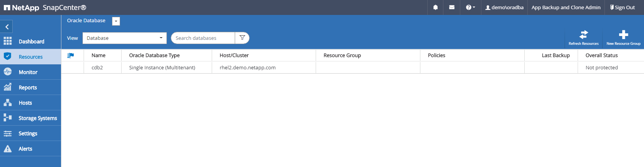The image size is (644, 167).
Task: Sort by Name column header
Action: click(99, 56)
